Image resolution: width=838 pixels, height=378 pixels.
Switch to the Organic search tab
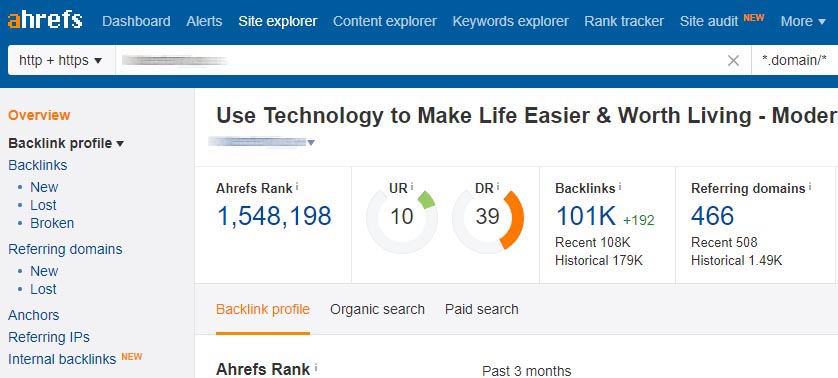(x=377, y=310)
